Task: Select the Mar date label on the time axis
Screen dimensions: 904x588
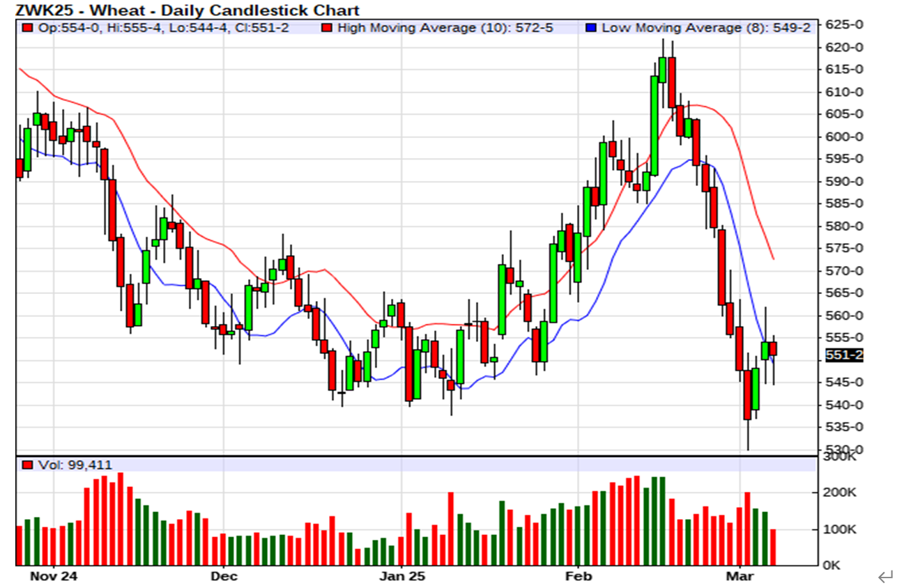Action: (x=740, y=576)
